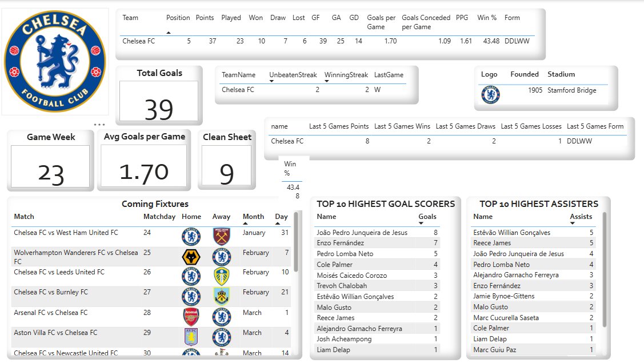Viewport: 644px width, 363px height.
Task: Click João Pedro Junqueira de Jesus in goal scorers
Action: coord(362,233)
